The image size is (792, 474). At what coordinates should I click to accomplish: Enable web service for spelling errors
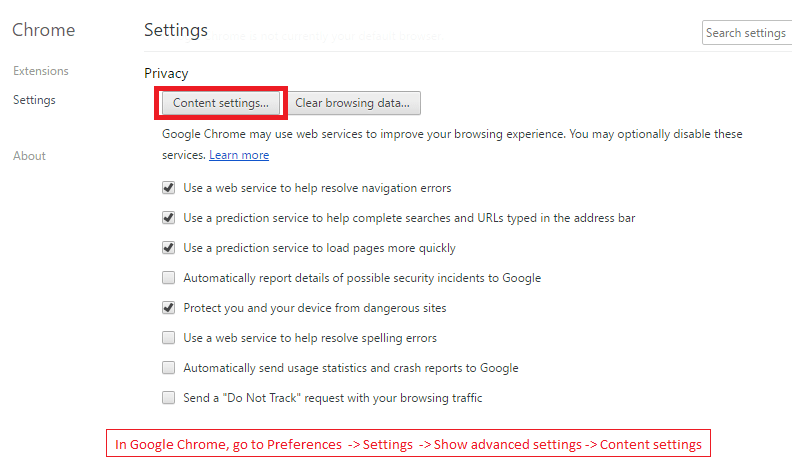169,338
